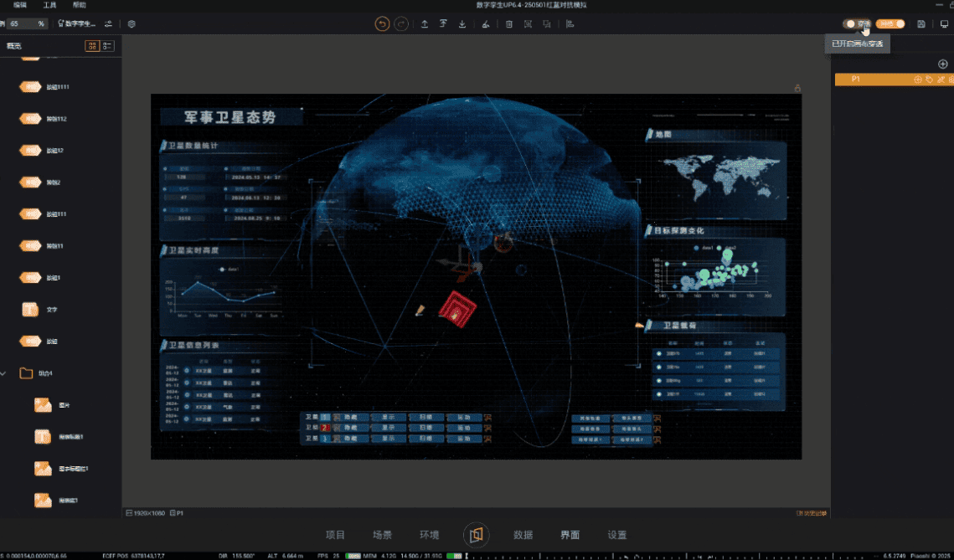Click the download arrow icon in toolbar
This screenshot has height=560, width=954.
[x=462, y=24]
